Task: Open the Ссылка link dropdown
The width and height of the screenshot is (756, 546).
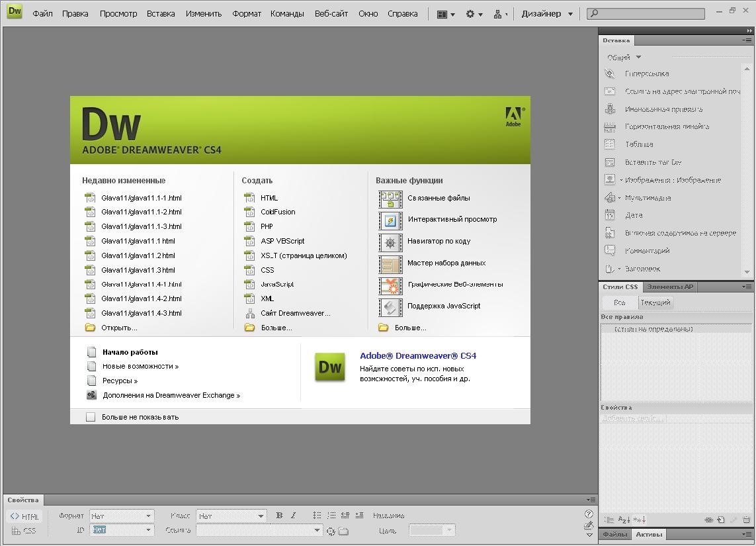Action: [259, 530]
